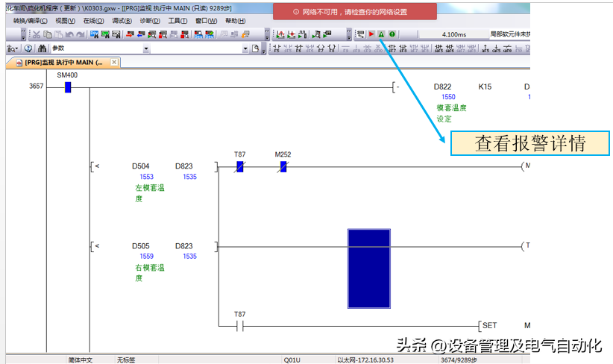Click the 查看报警详情 callout label
The height and width of the screenshot is (364, 613).
click(x=529, y=144)
